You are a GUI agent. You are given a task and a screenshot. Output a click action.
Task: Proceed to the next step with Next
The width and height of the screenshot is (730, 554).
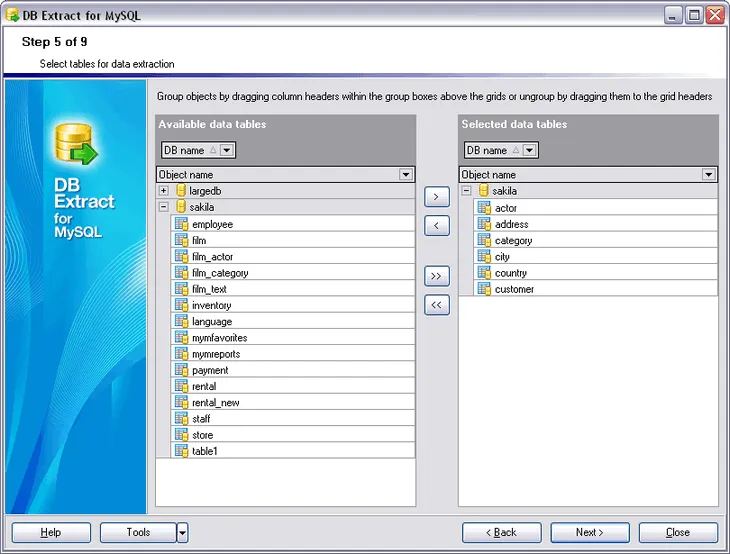pyautogui.click(x=590, y=532)
